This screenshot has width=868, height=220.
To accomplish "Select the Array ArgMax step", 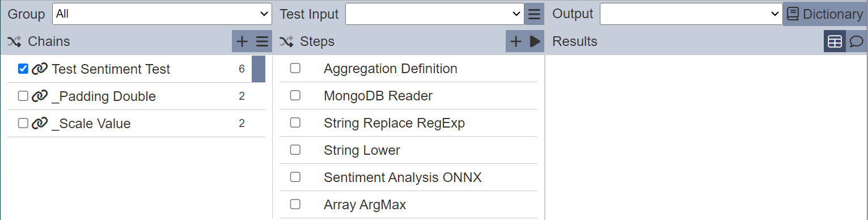I will coord(365,205).
